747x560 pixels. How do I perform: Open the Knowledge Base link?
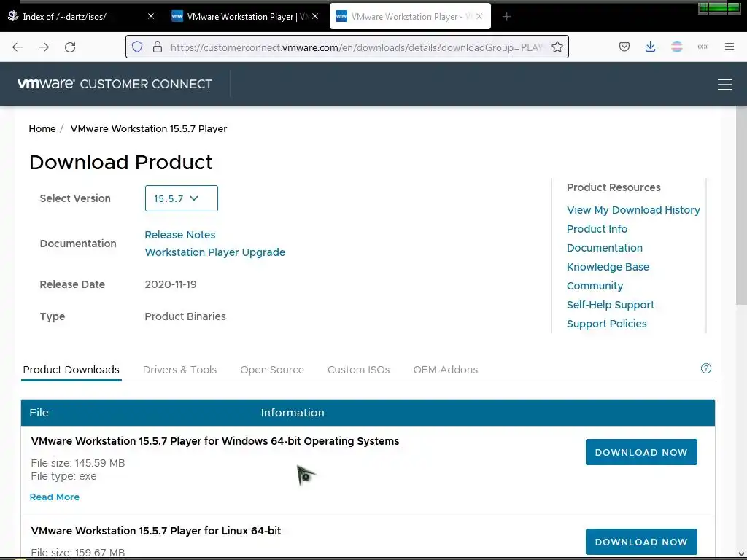pyautogui.click(x=608, y=267)
